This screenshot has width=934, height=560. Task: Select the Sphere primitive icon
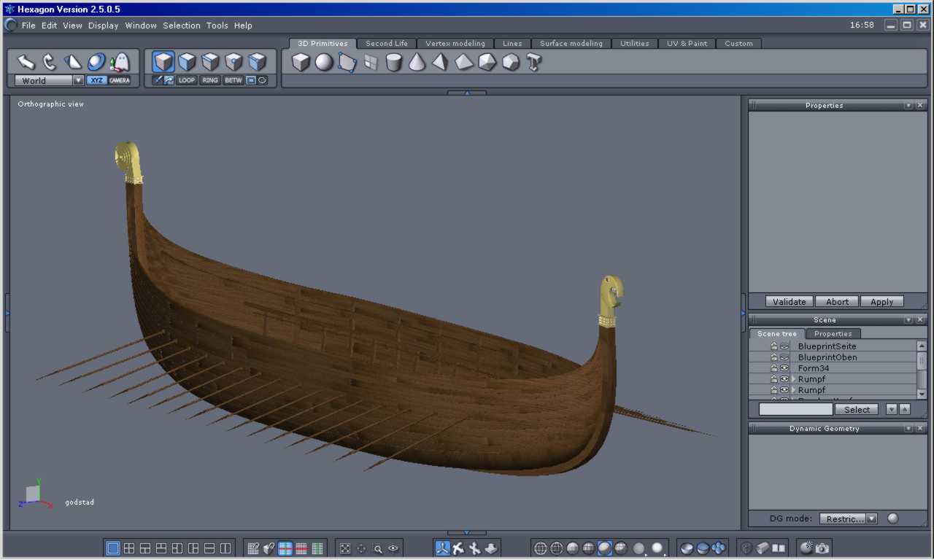point(324,63)
